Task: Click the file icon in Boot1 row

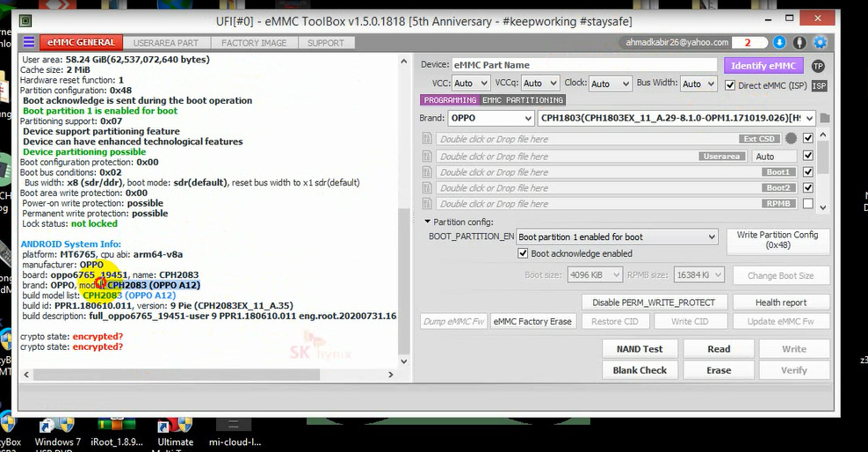Action: (427, 172)
